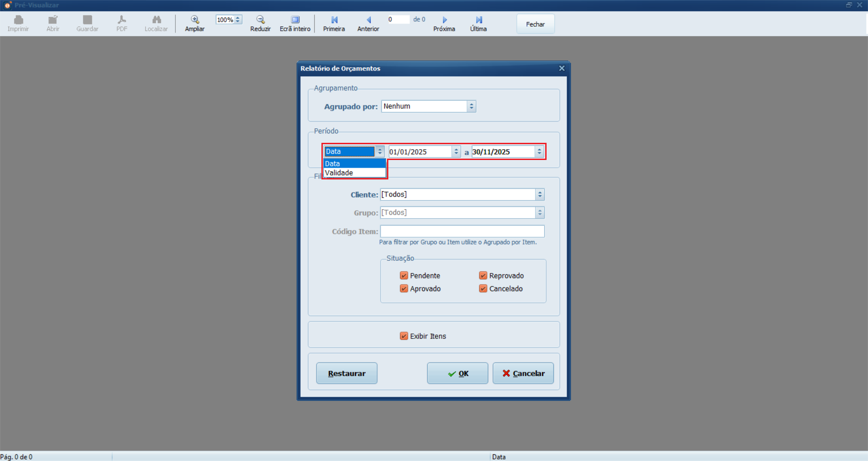This screenshot has width=868, height=461.
Task: Click the Código Item text field
Action: coord(462,231)
